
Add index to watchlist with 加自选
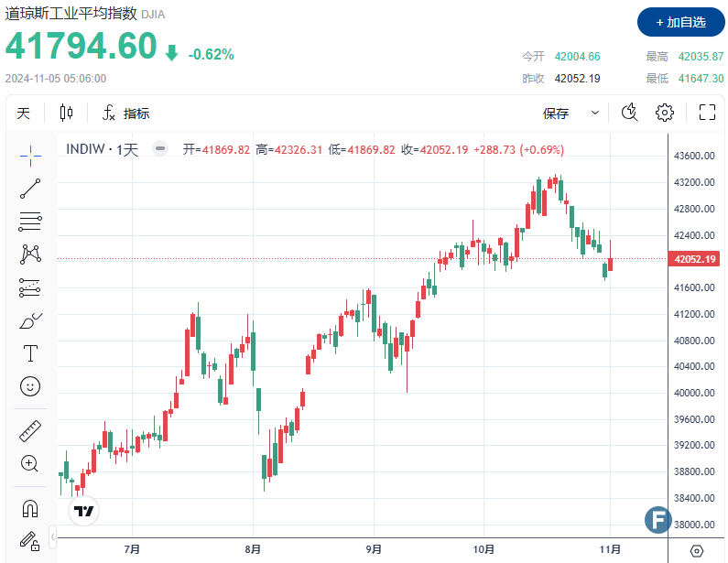(680, 22)
